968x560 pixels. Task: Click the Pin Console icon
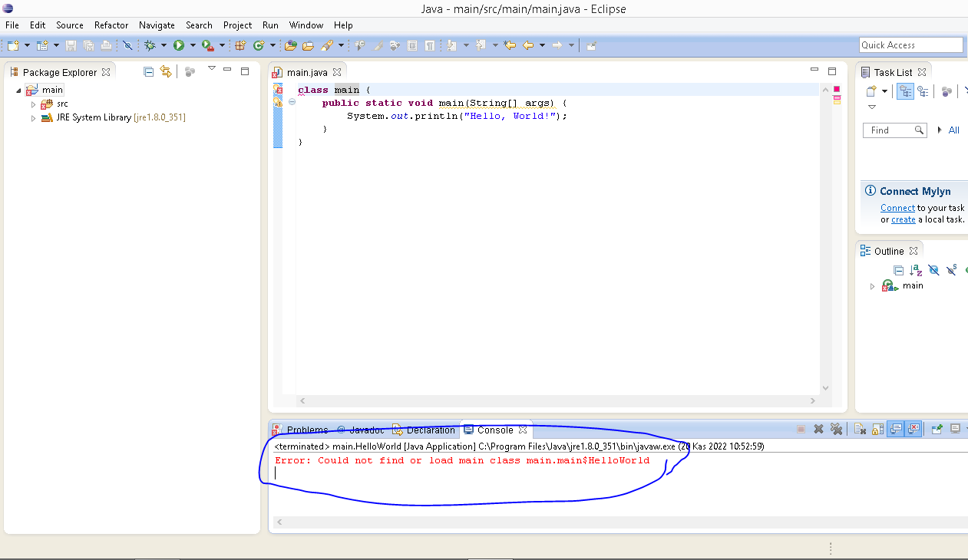click(937, 430)
